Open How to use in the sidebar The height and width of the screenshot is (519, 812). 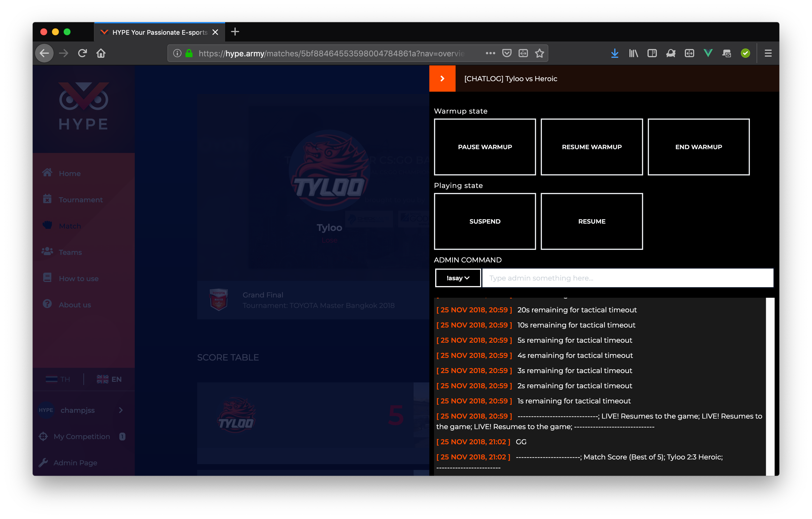(x=78, y=278)
